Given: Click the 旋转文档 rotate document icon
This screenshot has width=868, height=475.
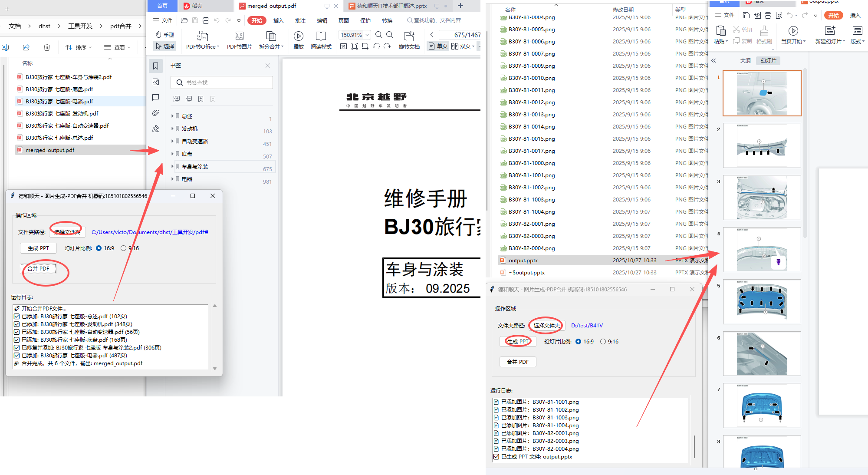Looking at the screenshot, I should (x=409, y=36).
